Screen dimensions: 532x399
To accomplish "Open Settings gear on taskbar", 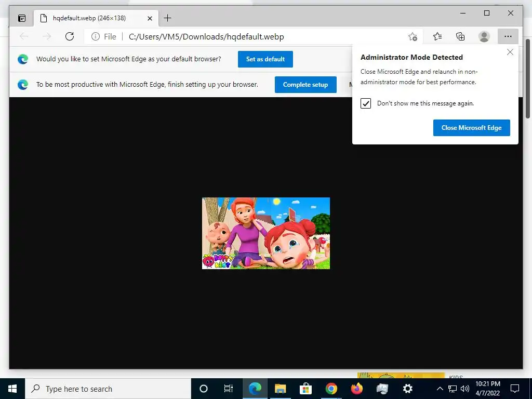I will (407, 389).
